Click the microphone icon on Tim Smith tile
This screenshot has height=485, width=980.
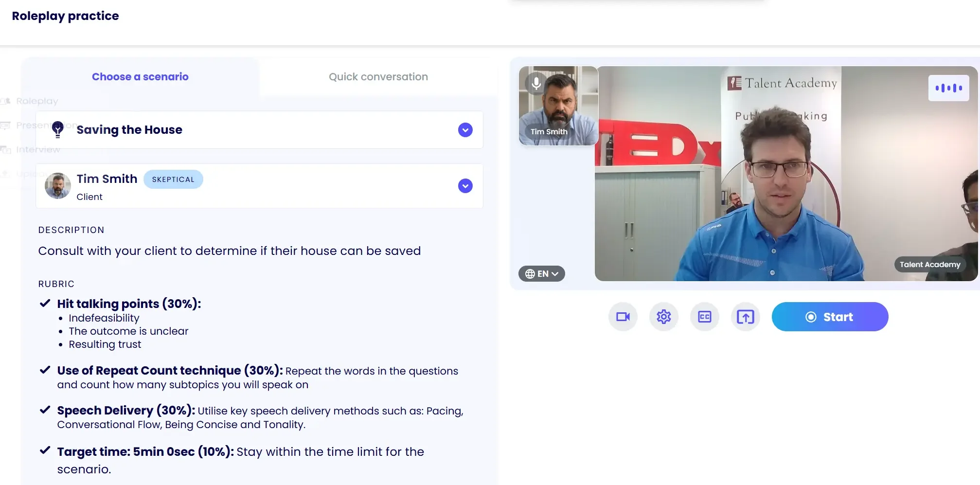pyautogui.click(x=536, y=83)
